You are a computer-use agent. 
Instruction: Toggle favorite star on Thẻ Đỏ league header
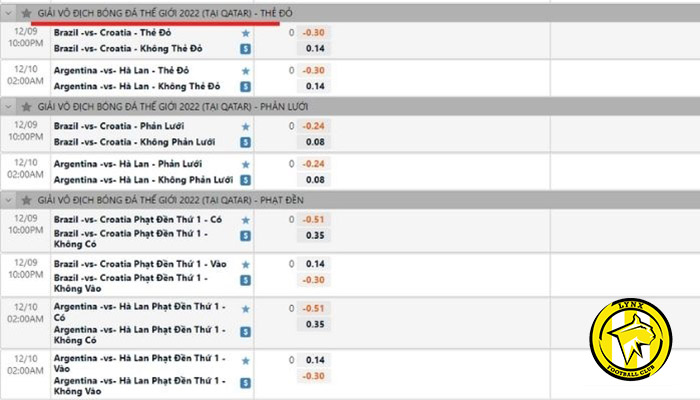26,13
